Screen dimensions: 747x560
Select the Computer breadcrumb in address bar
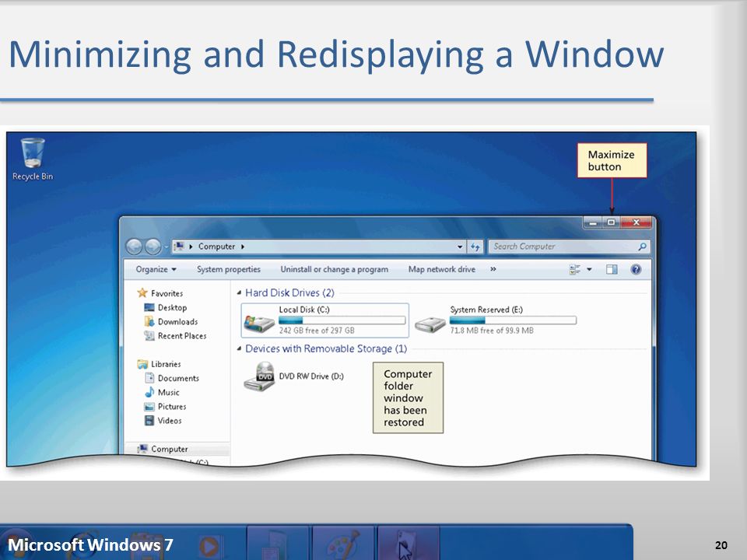pos(217,247)
